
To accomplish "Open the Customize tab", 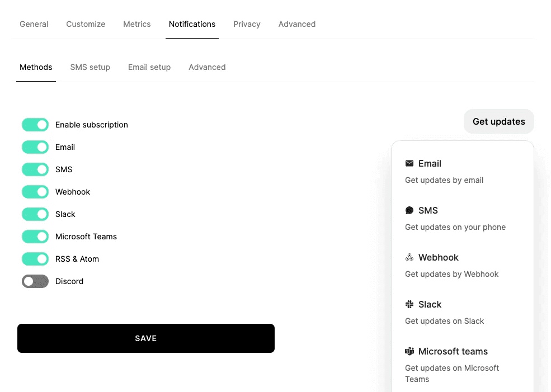I will click(x=86, y=24).
